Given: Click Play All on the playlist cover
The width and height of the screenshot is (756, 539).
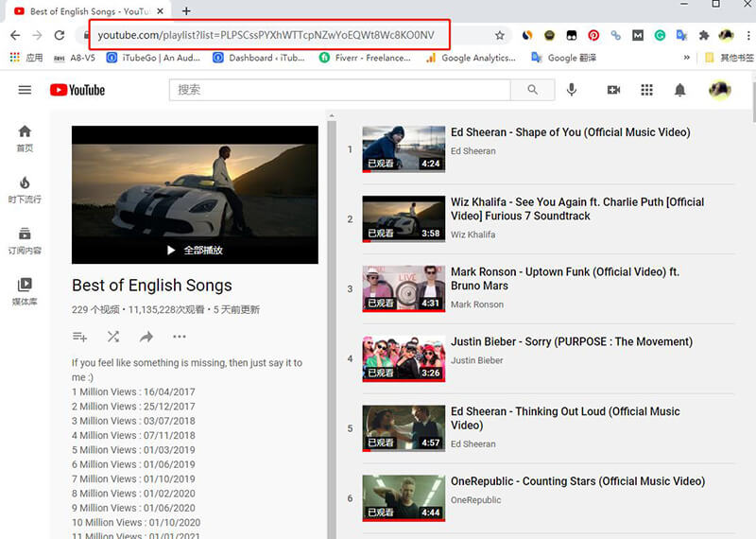Looking at the screenshot, I should (x=195, y=250).
